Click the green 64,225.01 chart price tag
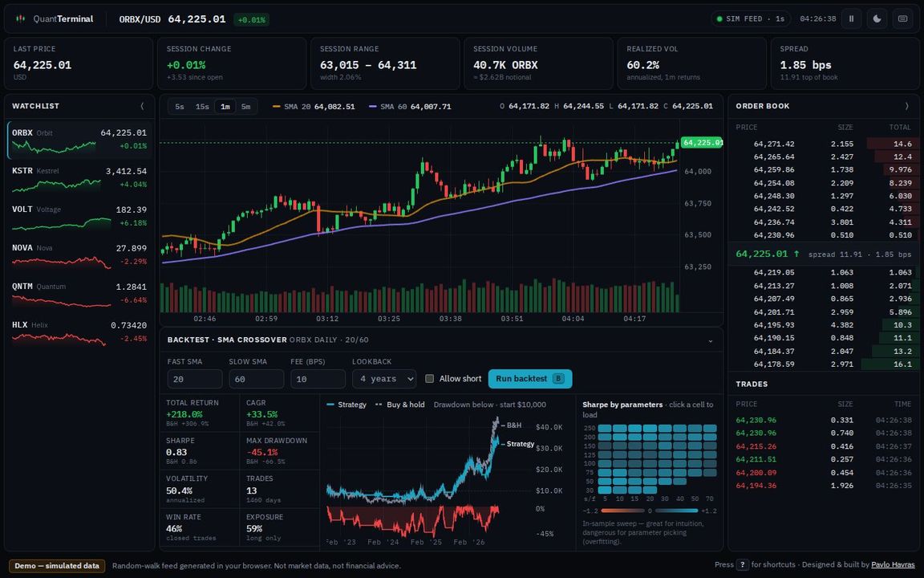This screenshot has height=578, width=924. 702,143
